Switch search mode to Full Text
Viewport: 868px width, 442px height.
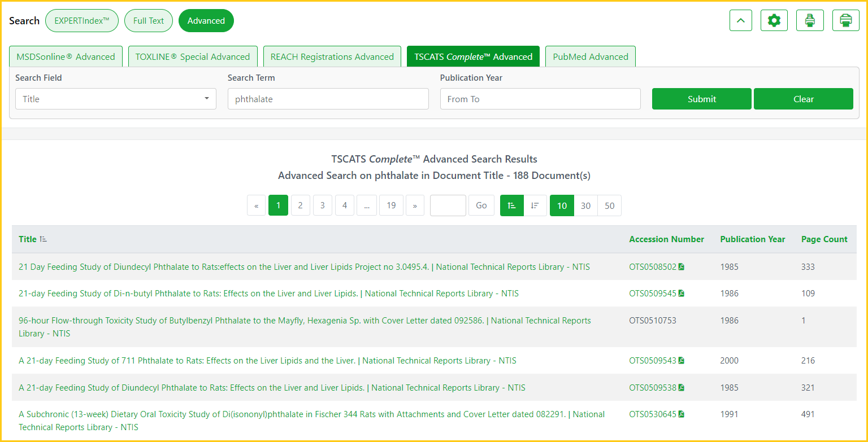pyautogui.click(x=149, y=21)
